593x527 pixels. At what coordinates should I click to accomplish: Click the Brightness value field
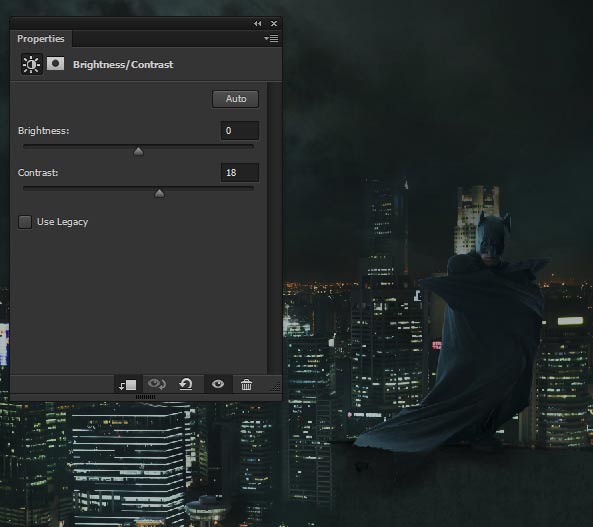(x=240, y=131)
